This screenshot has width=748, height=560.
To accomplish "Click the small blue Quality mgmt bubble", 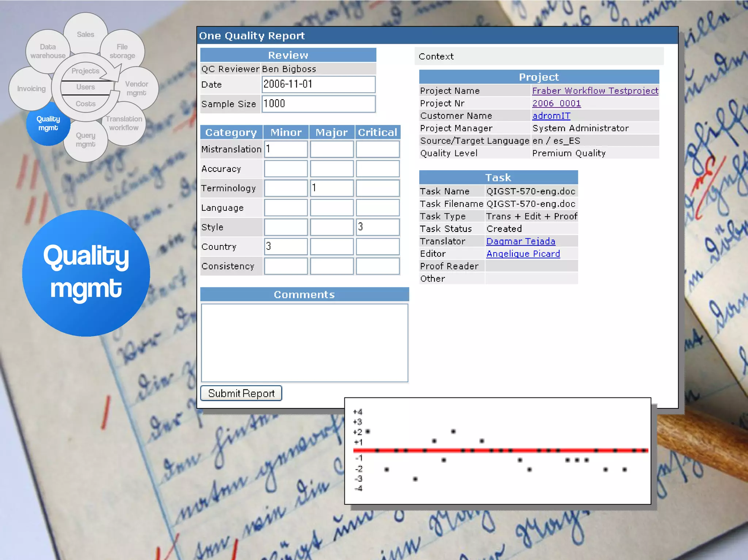I will pyautogui.click(x=48, y=123).
